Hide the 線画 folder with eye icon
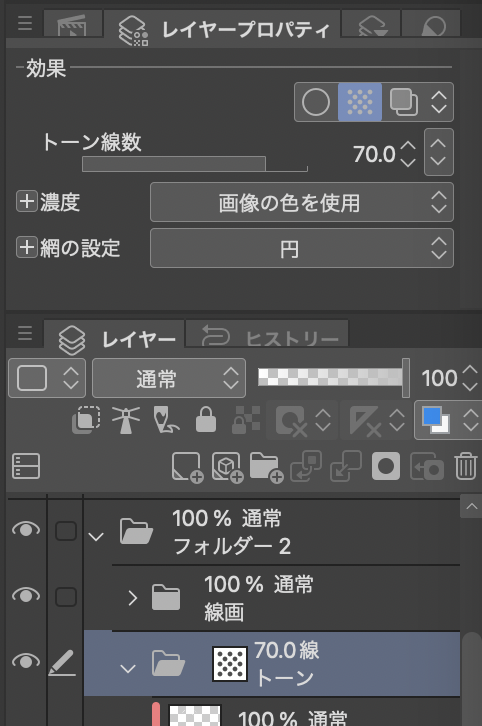 [x=26, y=595]
